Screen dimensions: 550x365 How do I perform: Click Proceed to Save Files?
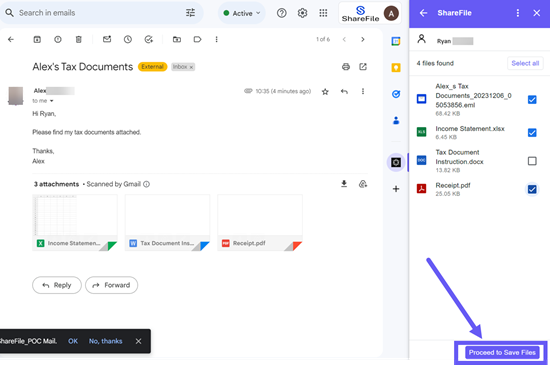click(502, 352)
